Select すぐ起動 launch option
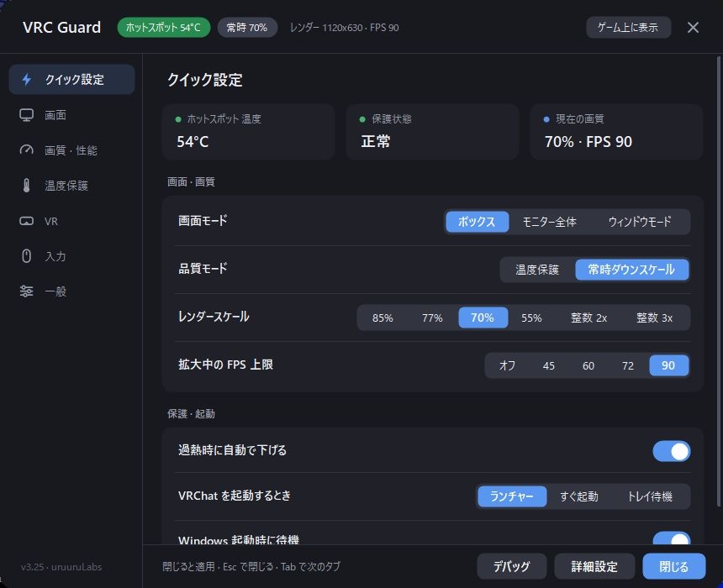 [x=579, y=496]
